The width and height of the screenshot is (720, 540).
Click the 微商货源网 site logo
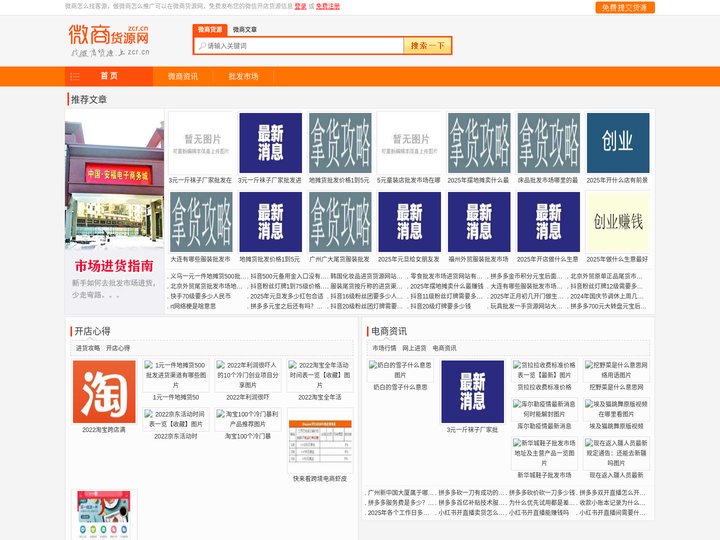tap(109, 40)
